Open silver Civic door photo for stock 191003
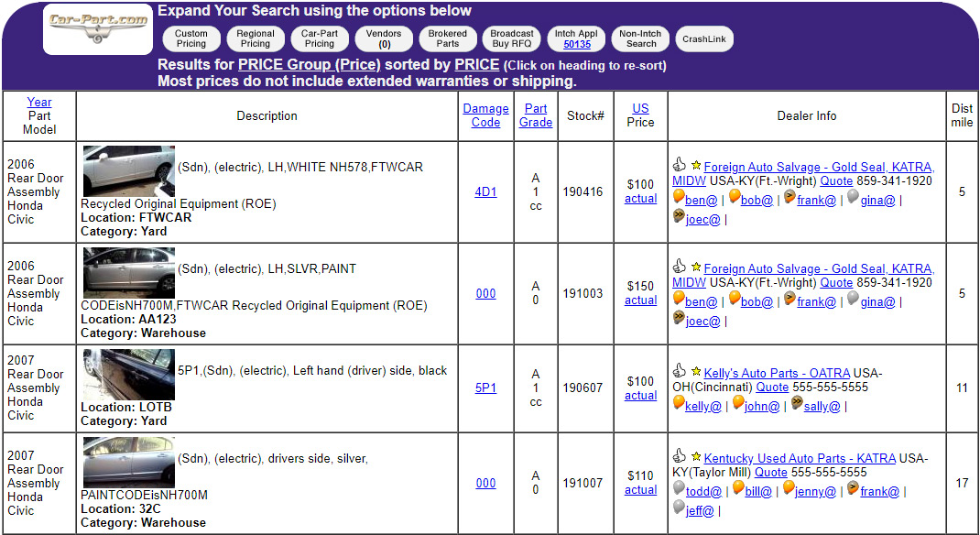Viewport: 980px width, 535px height. tap(129, 273)
